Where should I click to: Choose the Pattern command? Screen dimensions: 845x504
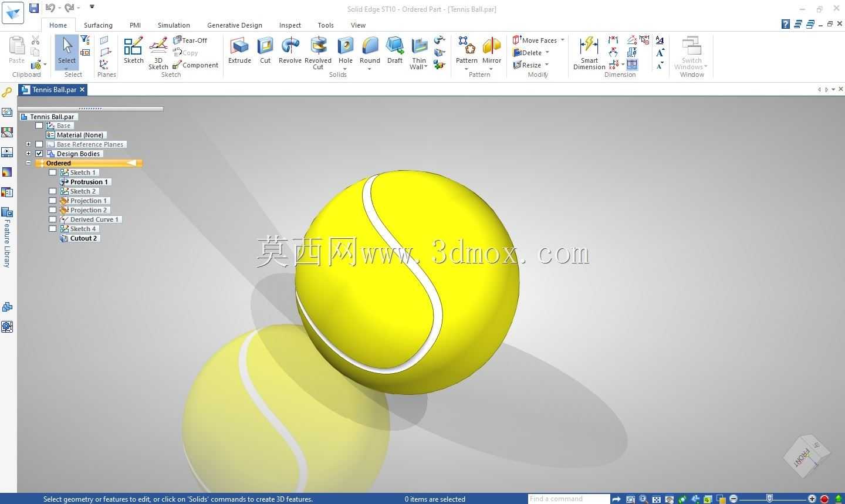(x=467, y=50)
